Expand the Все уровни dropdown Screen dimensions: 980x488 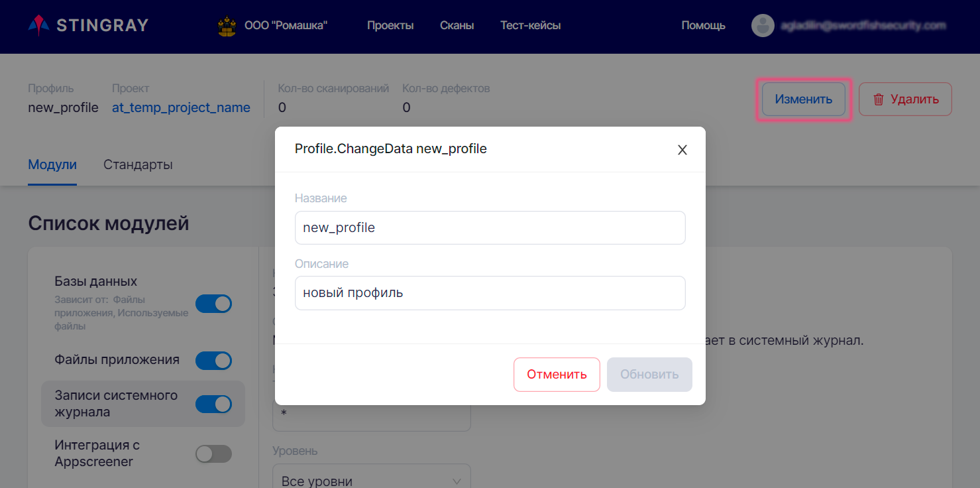click(x=372, y=477)
